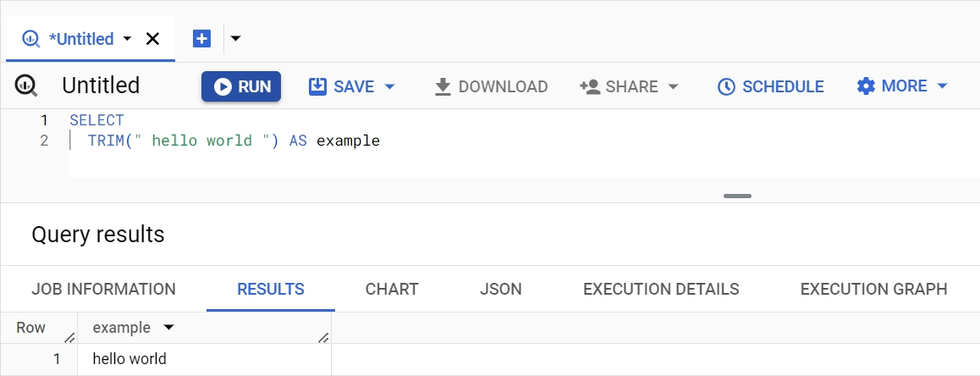Select the 'hello world' result cell
Image resolution: width=980 pixels, height=376 pixels.
pos(204,359)
